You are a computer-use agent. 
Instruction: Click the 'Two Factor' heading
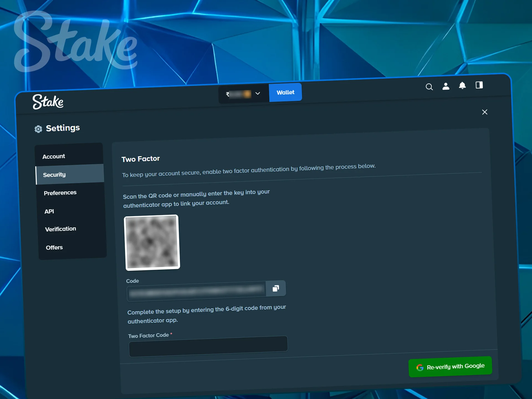pyautogui.click(x=140, y=159)
